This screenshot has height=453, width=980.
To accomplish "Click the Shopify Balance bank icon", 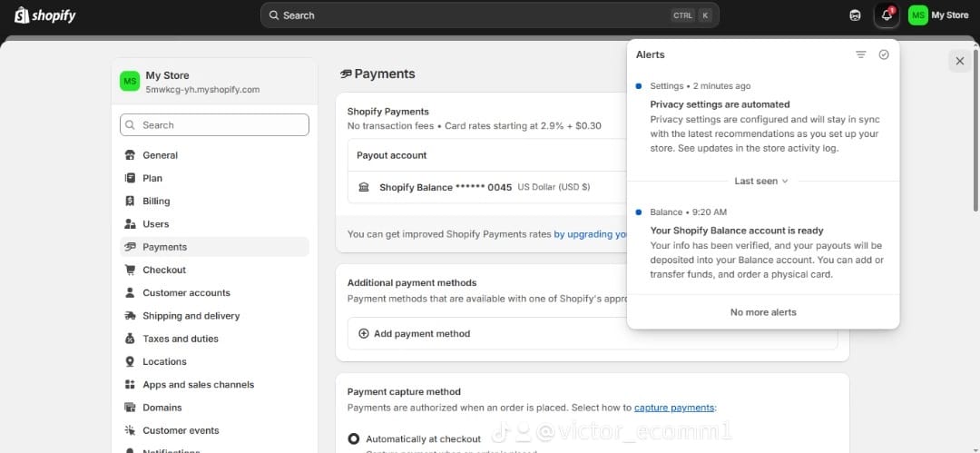I will tap(364, 187).
